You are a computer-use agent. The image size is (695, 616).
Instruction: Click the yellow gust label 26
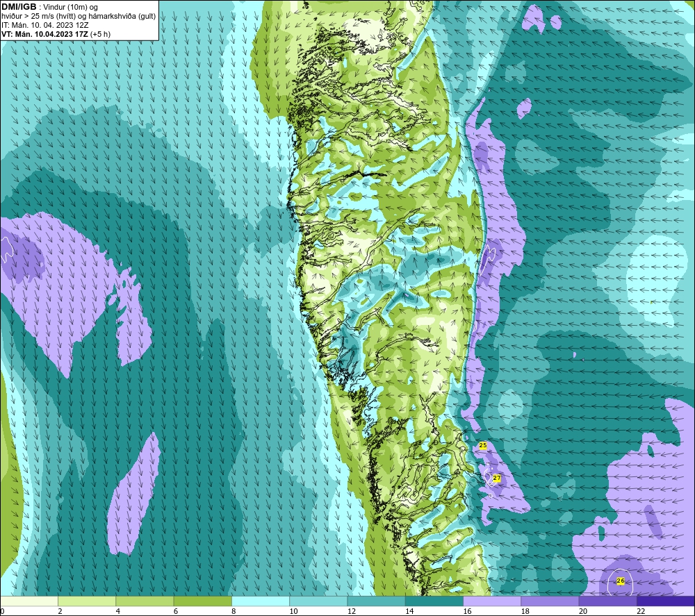pos(621,581)
